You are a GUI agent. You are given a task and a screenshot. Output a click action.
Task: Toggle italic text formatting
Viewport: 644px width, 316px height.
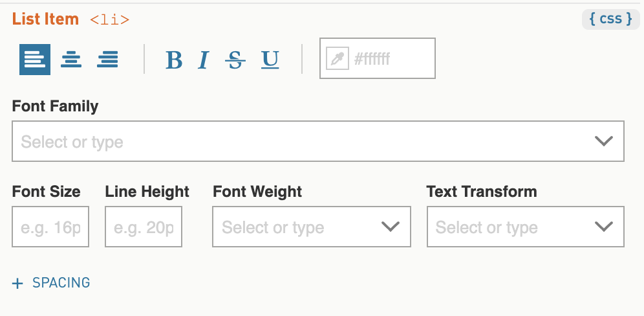203,60
